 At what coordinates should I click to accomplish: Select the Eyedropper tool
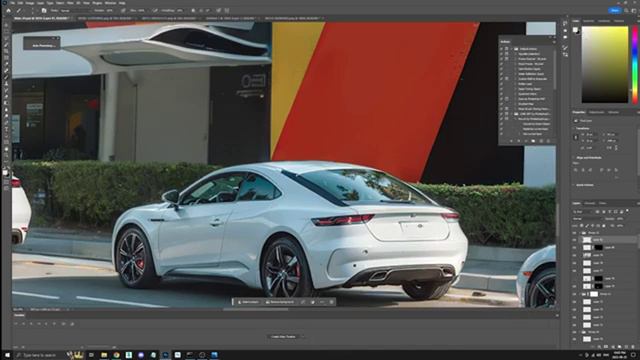coord(6,64)
